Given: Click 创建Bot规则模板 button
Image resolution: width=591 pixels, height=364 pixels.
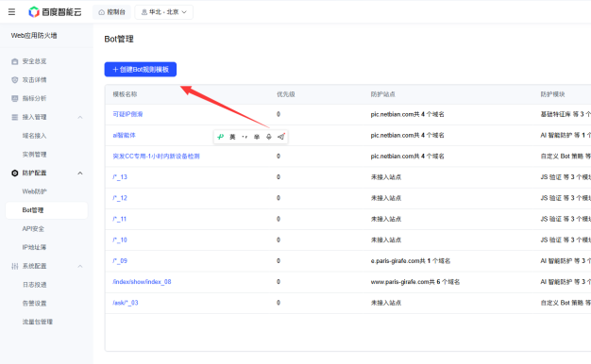Looking at the screenshot, I should click(x=141, y=69).
